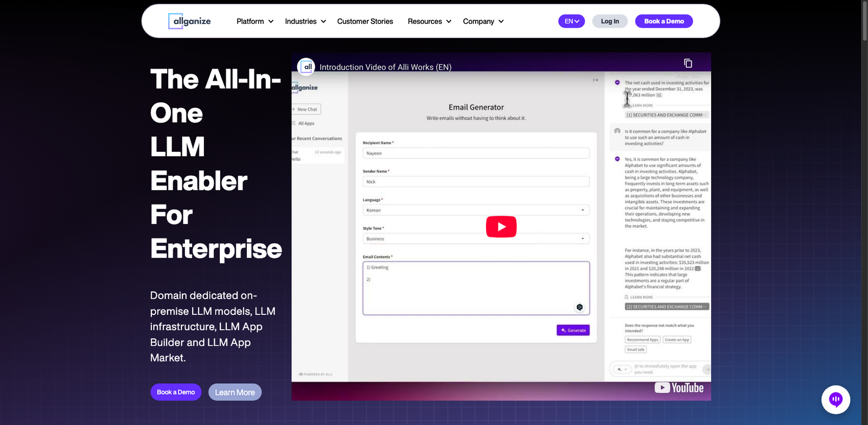868x425 pixels.
Task: Open the EN language selector
Action: coord(571,21)
